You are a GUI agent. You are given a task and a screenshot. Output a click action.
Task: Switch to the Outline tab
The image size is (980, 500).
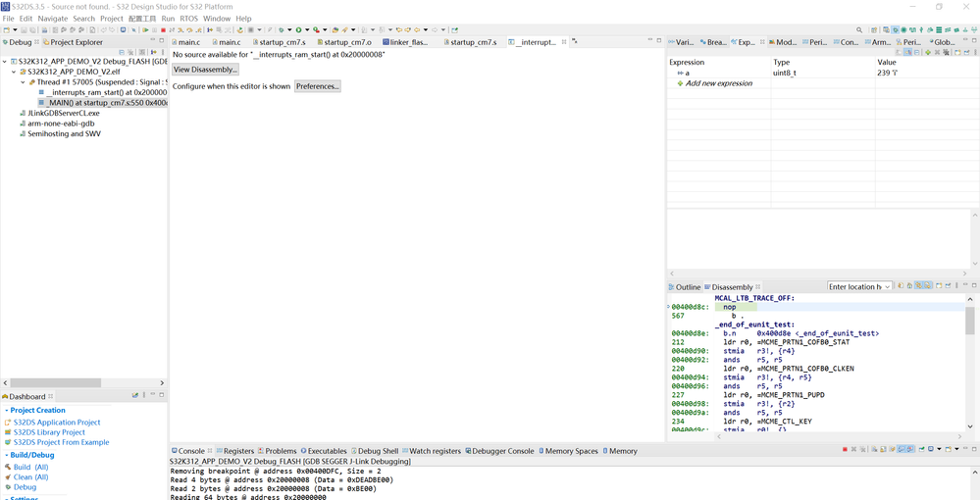[x=685, y=287]
